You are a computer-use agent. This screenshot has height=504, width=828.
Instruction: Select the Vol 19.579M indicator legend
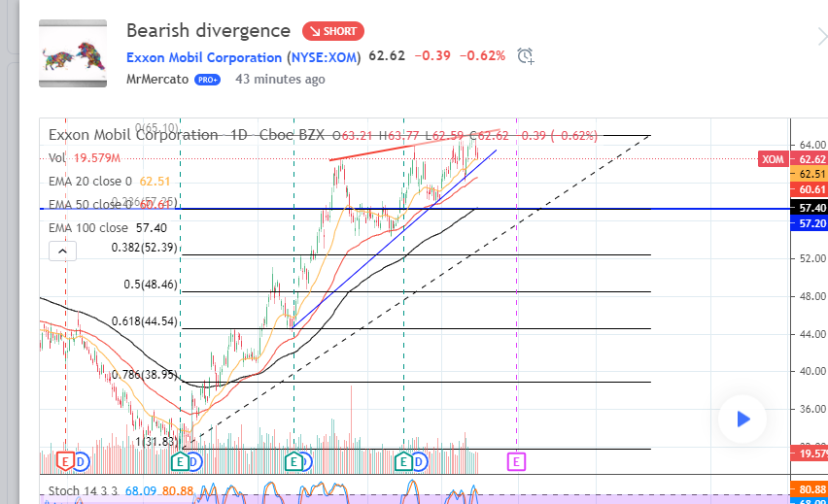click(x=85, y=157)
